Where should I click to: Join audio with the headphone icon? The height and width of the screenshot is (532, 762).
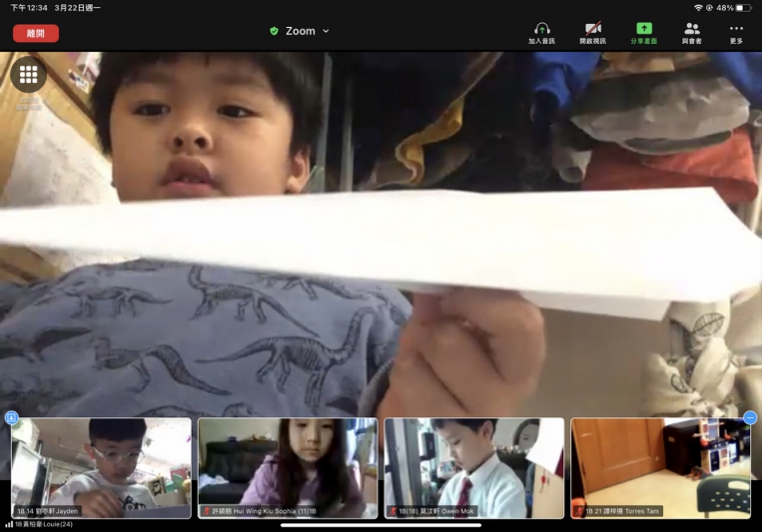(541, 30)
